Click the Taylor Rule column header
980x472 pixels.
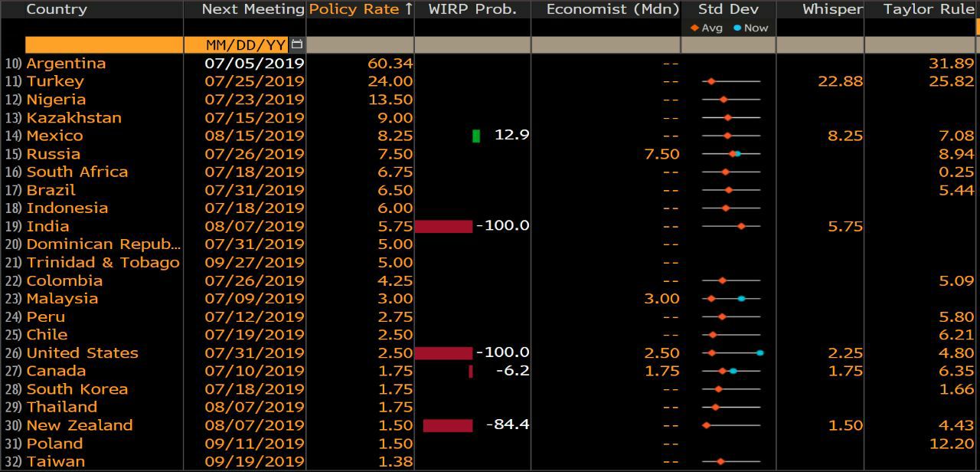tap(929, 9)
